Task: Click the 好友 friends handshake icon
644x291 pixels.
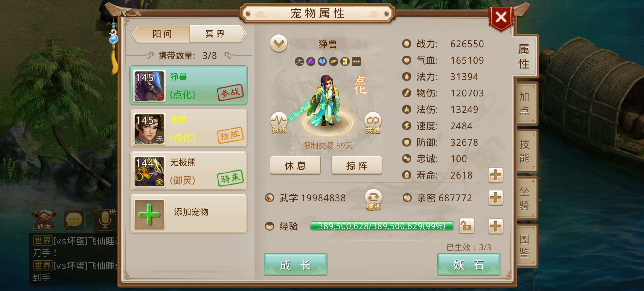Action: (x=44, y=219)
